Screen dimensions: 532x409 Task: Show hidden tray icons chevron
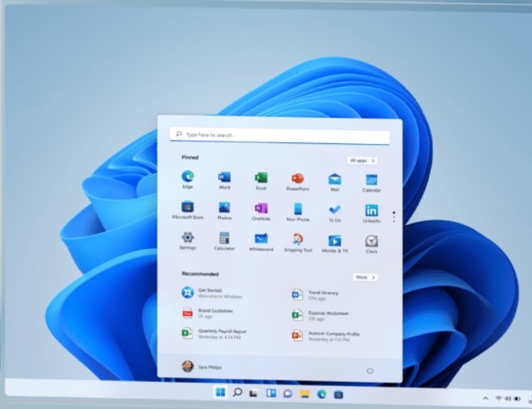pyautogui.click(x=485, y=398)
